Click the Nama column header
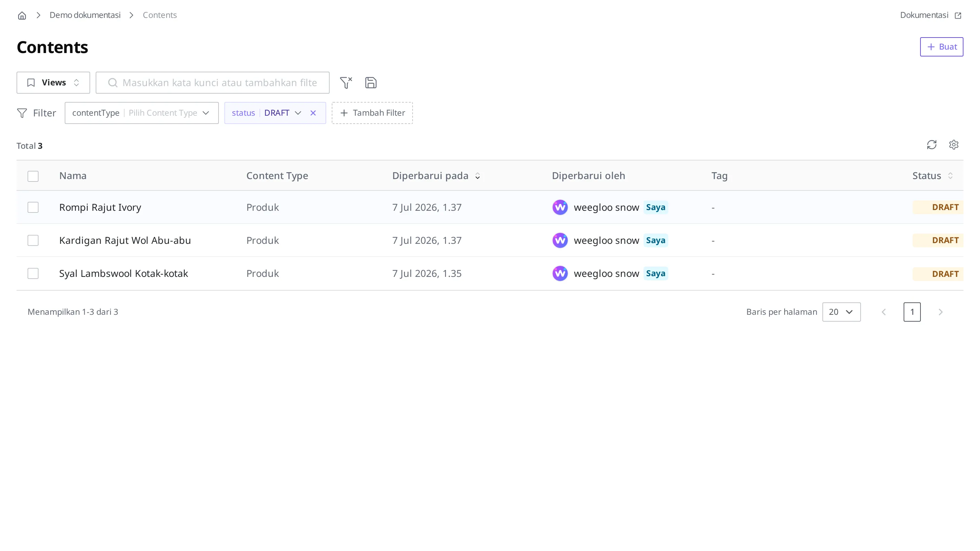Screen dimensions: 980x551 (73, 176)
